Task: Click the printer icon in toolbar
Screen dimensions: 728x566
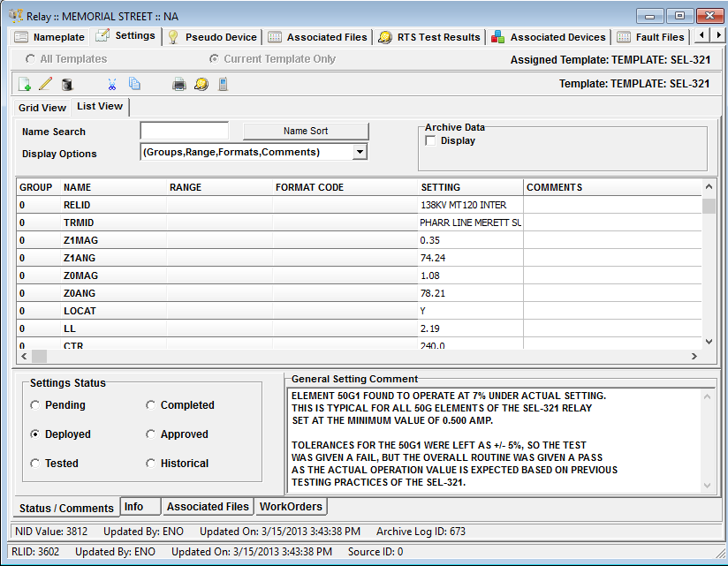Action: [x=179, y=84]
